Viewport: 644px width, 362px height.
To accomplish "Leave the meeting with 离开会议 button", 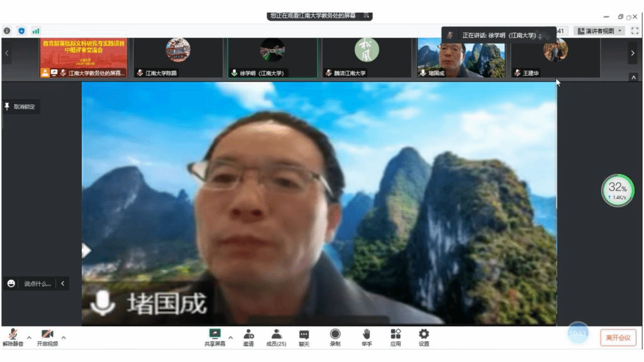I will 618,337.
